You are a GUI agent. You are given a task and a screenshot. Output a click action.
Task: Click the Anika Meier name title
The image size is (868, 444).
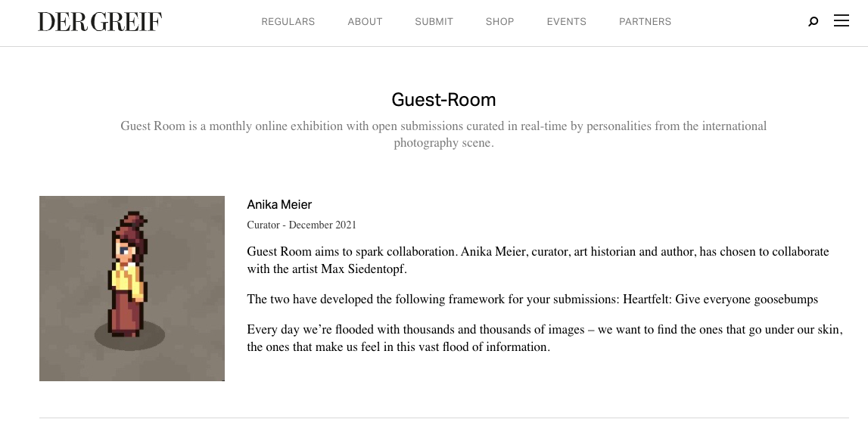point(279,204)
